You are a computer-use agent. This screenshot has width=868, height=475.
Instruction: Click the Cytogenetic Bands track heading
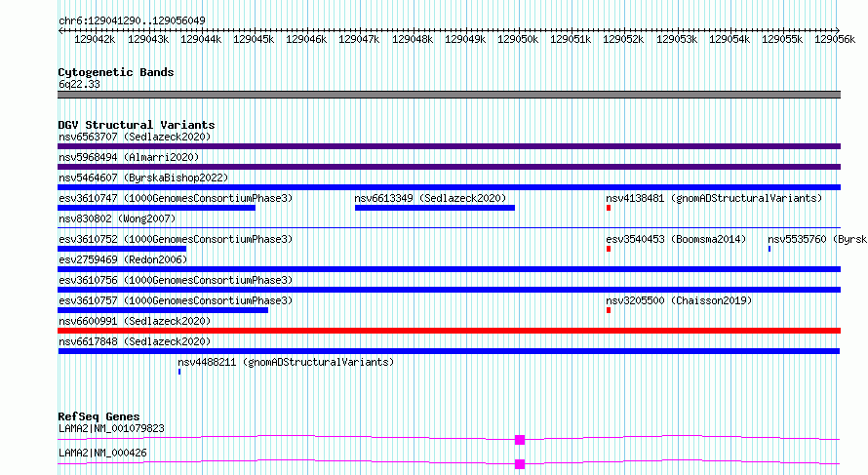click(116, 72)
